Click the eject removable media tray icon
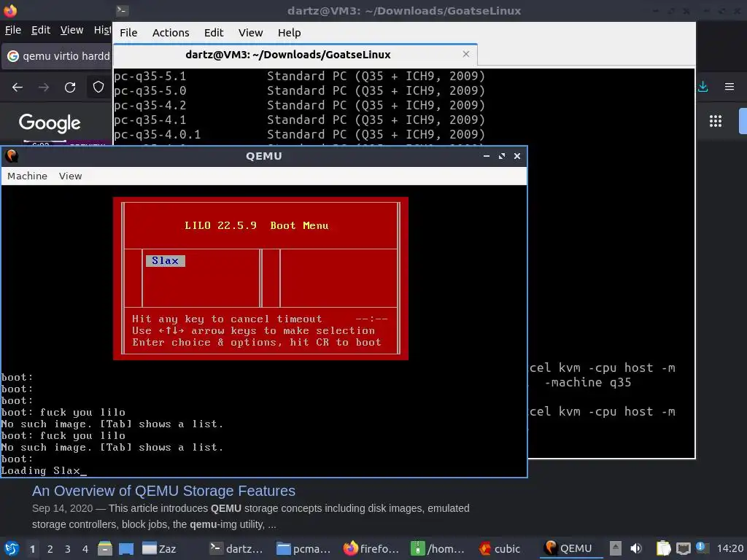 (616, 548)
